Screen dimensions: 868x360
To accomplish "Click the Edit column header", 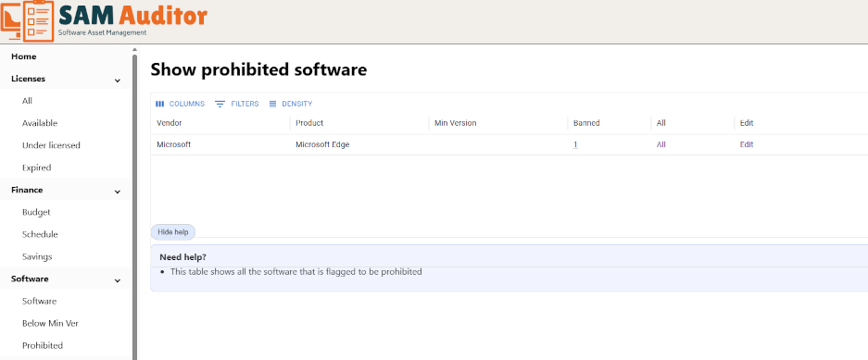I will 747,123.
